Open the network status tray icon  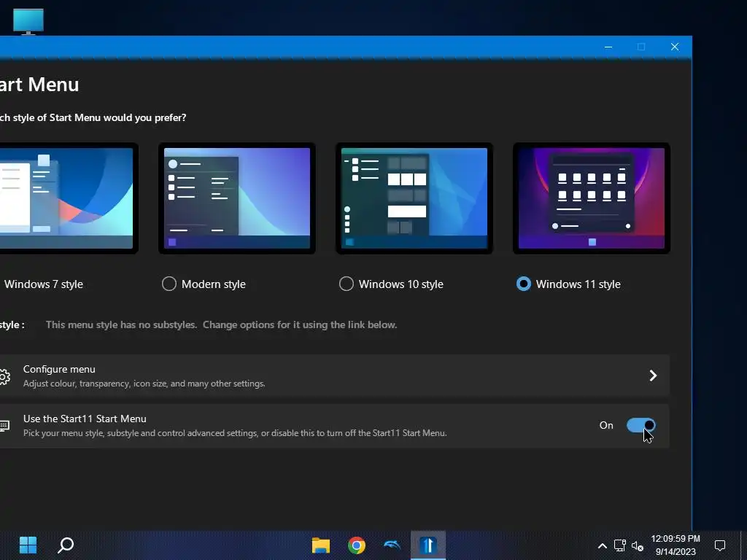click(x=619, y=545)
